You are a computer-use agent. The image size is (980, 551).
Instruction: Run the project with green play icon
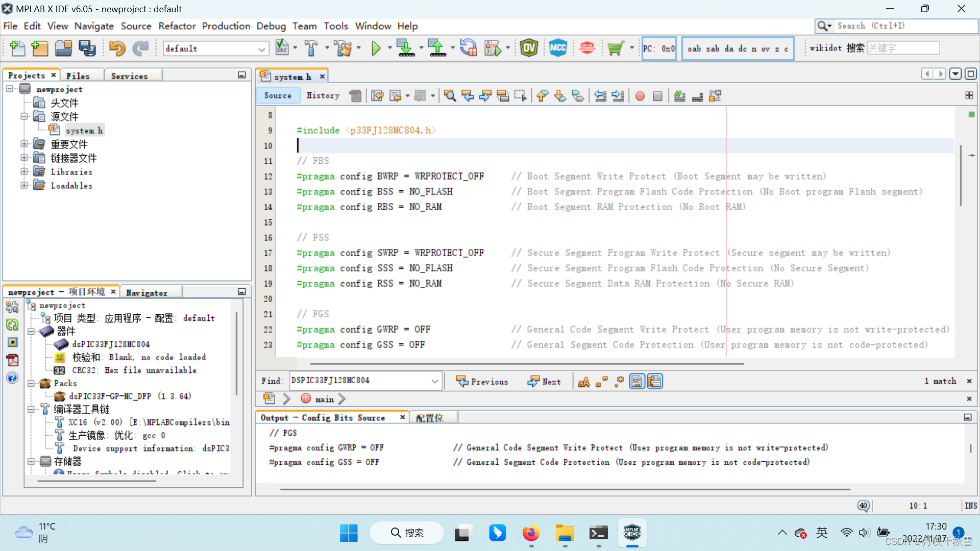pos(376,48)
